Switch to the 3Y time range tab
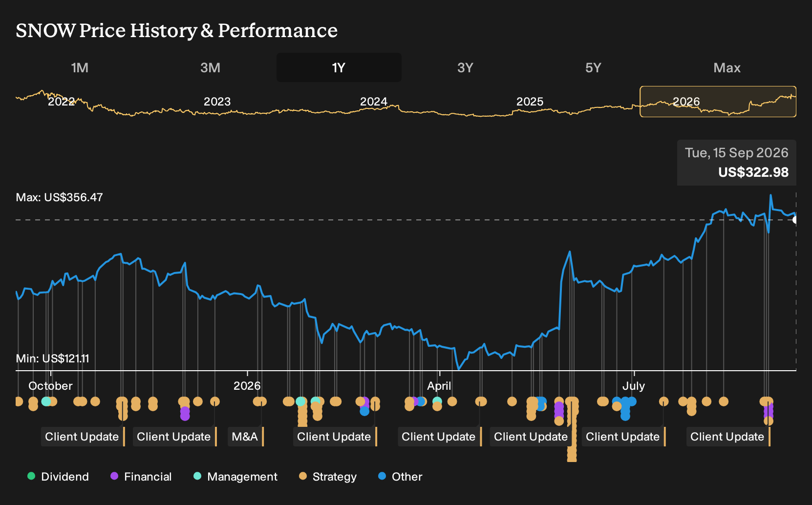This screenshot has width=812, height=505. [465, 67]
